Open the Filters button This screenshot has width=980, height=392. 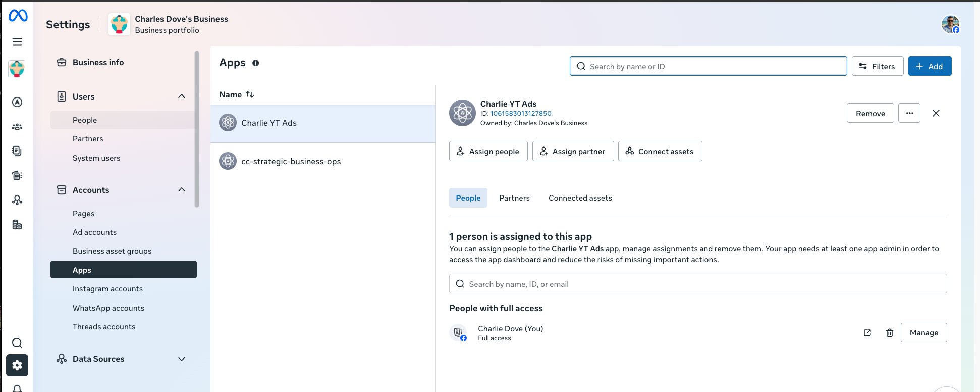click(x=878, y=66)
